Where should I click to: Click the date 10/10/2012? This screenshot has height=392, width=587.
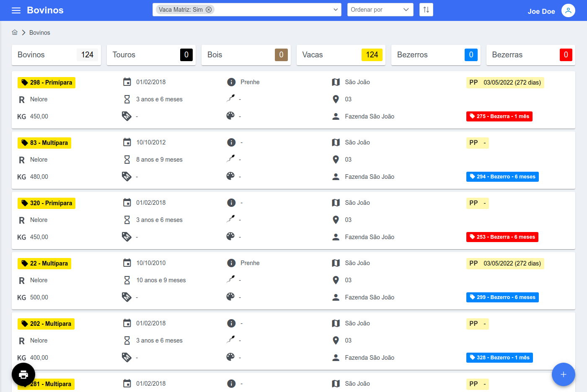click(151, 142)
